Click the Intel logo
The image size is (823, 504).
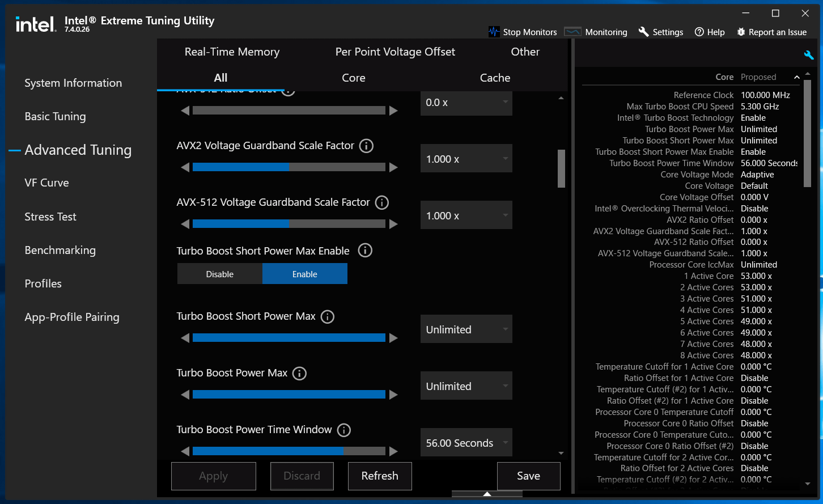point(36,24)
